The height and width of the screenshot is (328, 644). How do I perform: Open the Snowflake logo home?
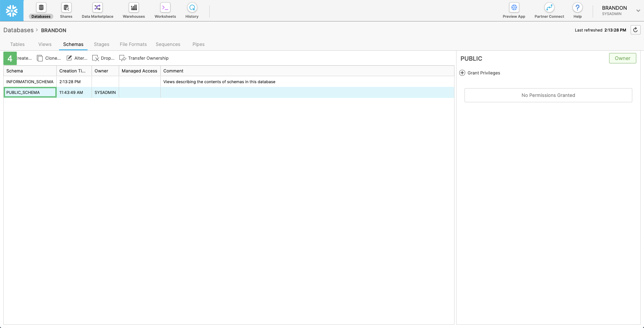pos(12,11)
